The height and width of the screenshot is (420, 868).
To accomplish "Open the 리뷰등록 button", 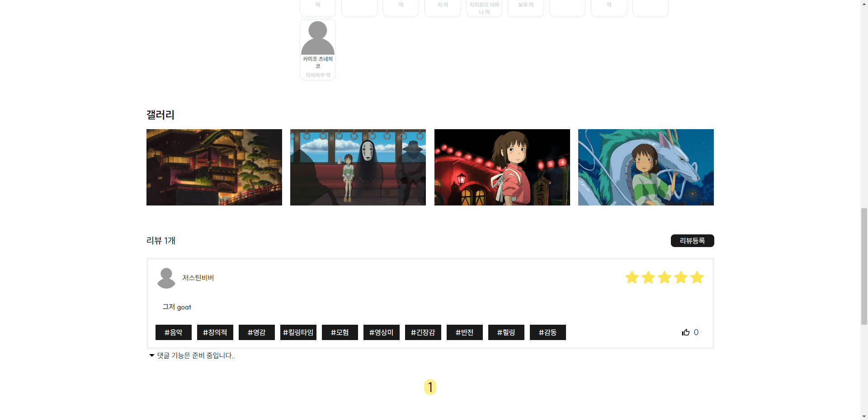I will coord(692,241).
